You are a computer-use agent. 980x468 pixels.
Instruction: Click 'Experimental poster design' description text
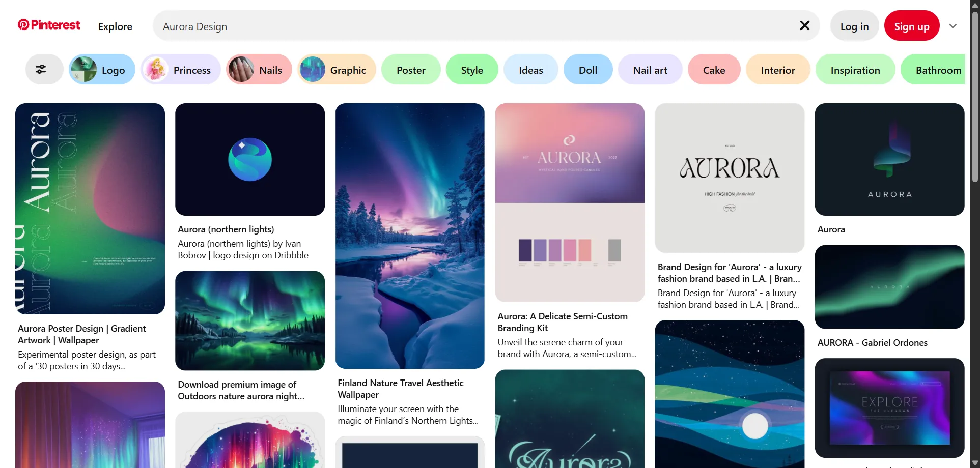coord(87,360)
